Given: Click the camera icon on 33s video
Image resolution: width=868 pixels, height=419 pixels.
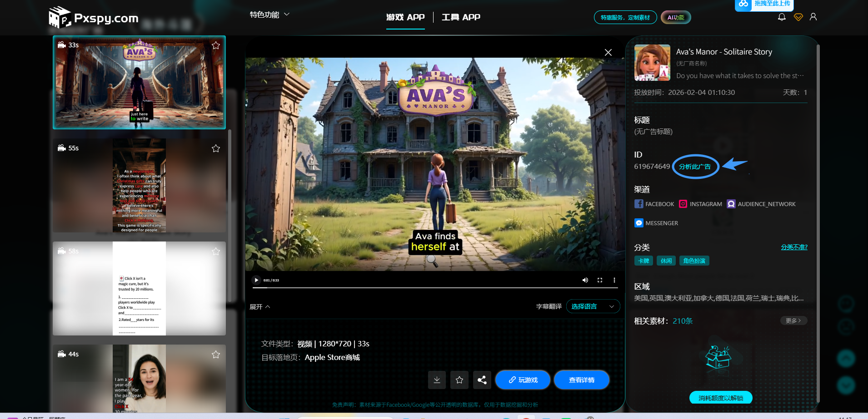Looking at the screenshot, I should [x=62, y=45].
